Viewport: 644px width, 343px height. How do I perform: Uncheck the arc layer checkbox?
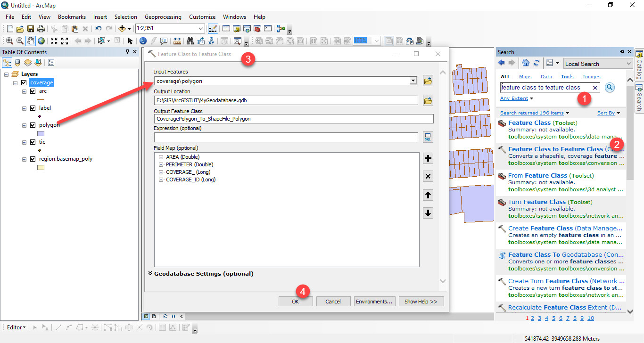click(33, 91)
